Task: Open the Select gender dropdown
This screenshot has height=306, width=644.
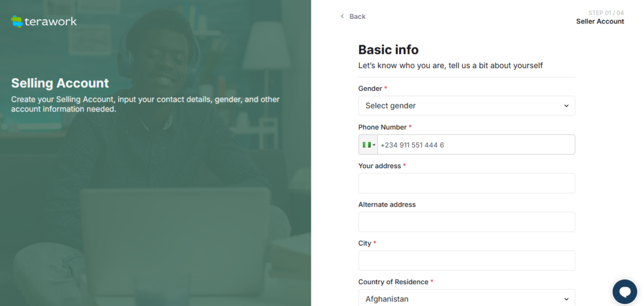Action: pyautogui.click(x=467, y=106)
